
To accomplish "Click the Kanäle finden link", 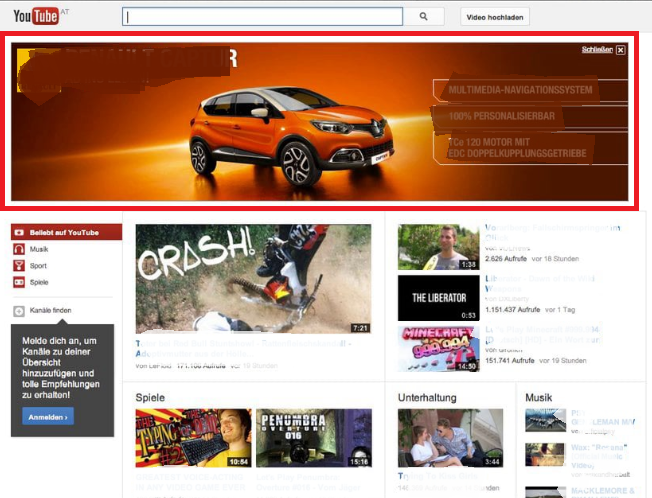I will coord(50,310).
